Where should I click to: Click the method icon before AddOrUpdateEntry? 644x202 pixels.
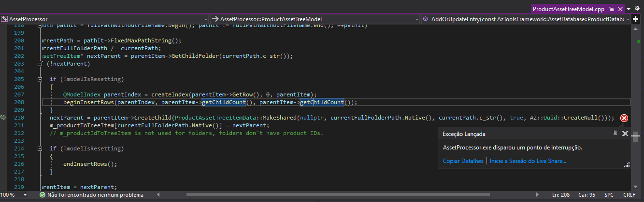pos(425,19)
